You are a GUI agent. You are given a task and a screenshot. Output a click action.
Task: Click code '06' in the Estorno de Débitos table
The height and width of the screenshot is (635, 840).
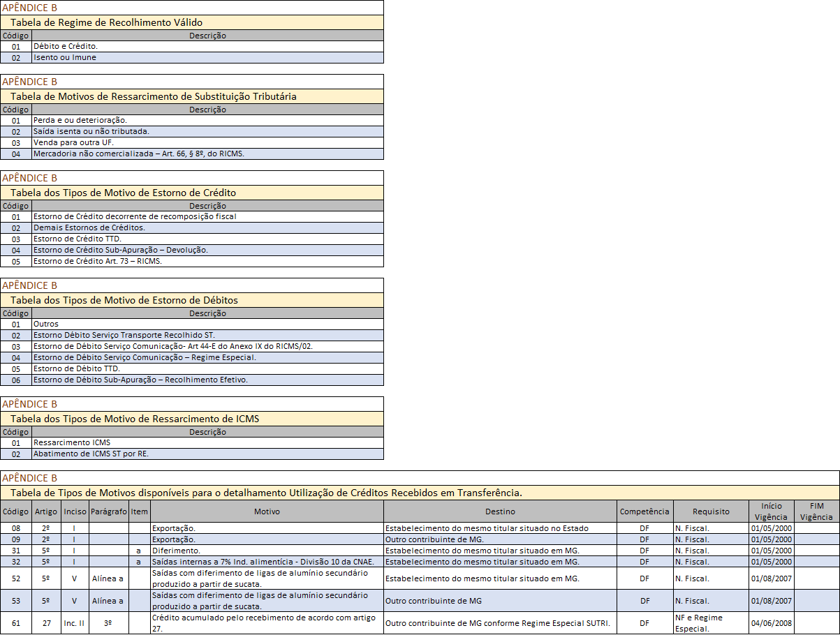(x=16, y=380)
